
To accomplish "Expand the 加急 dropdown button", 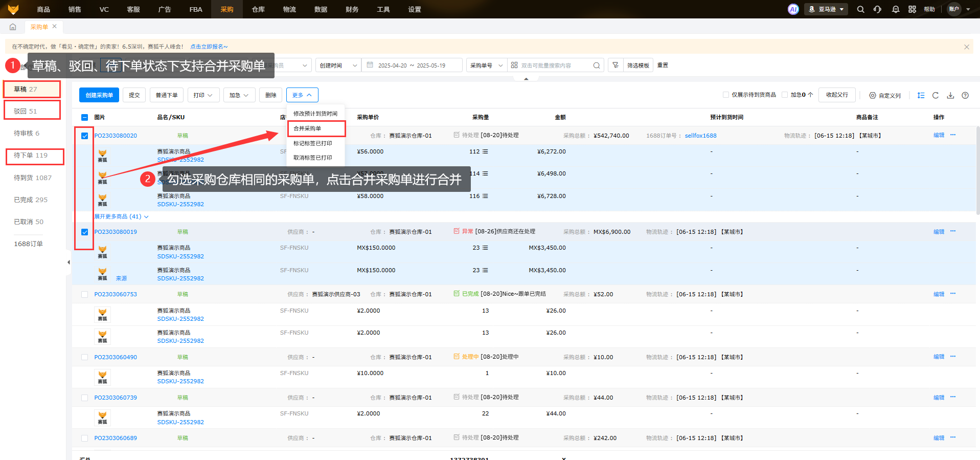I will point(239,95).
